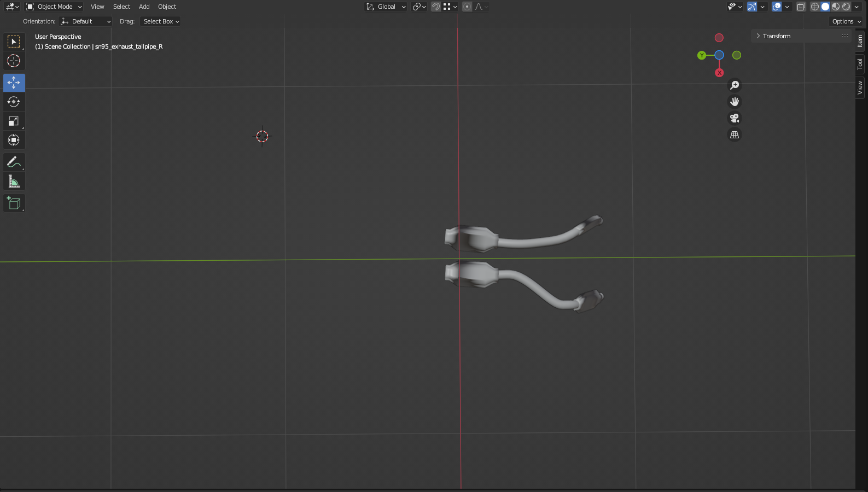
Task: Click the sn95_exhaust_tailpipe_R object name text
Action: (129, 46)
